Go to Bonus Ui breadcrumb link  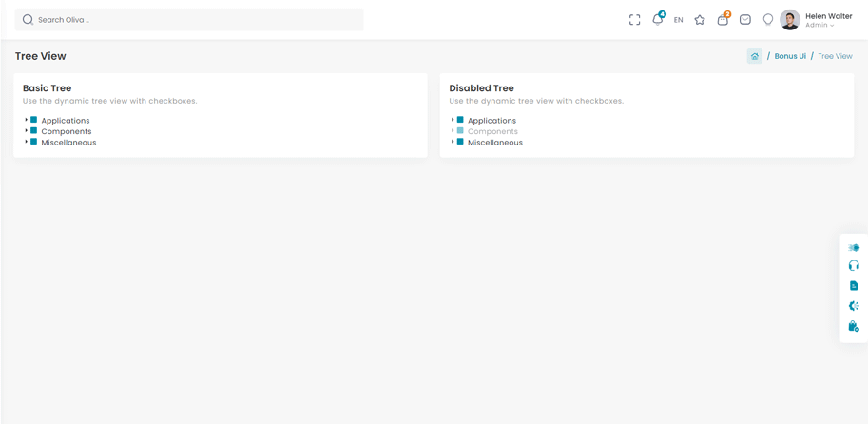point(789,56)
